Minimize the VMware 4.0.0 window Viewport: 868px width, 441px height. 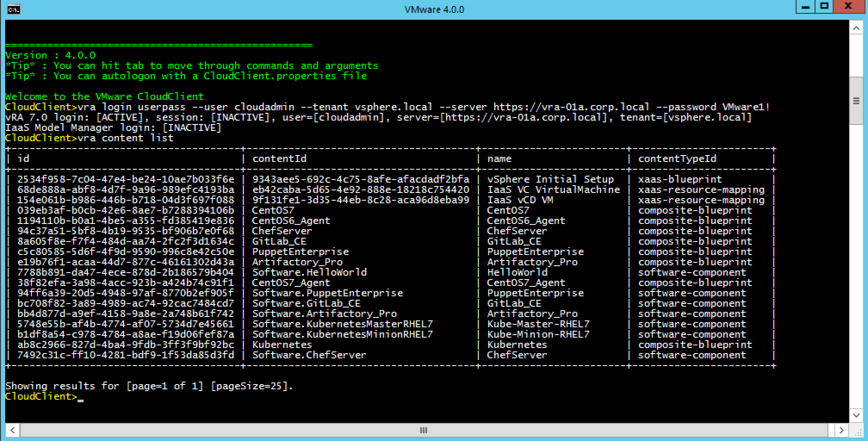tap(806, 7)
